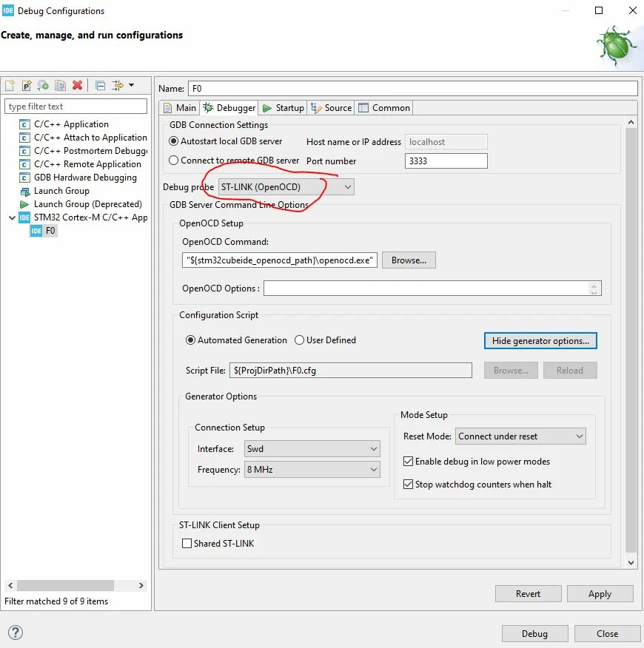This screenshot has height=648, width=644.
Task: Click the type filter text field
Action: pyautogui.click(x=76, y=107)
